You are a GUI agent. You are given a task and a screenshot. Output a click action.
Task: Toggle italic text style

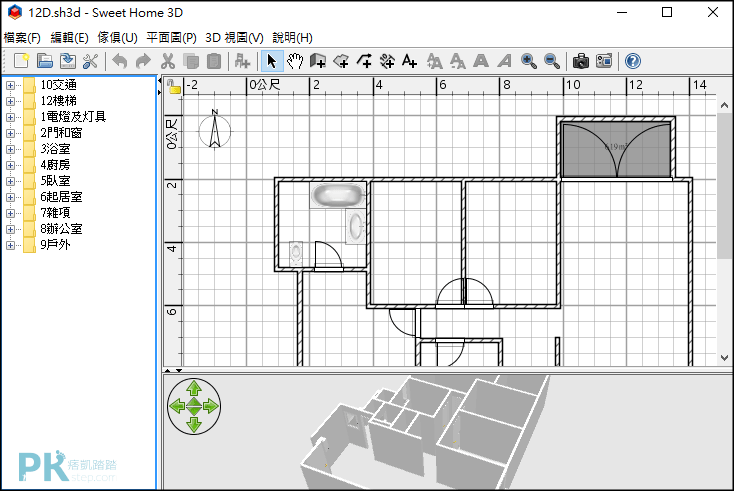tap(504, 61)
